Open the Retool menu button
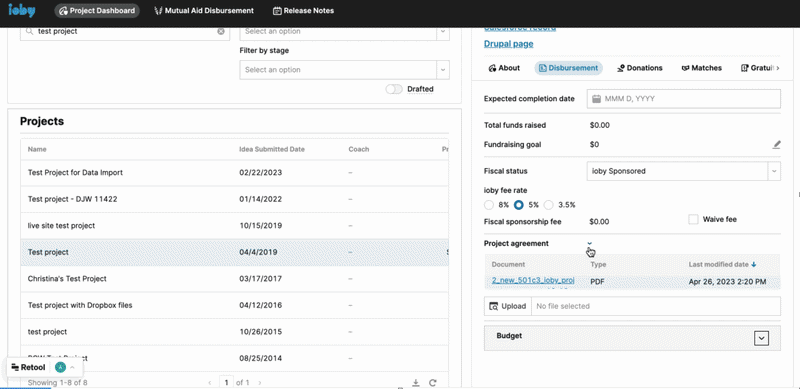This screenshot has width=800, height=389. [x=29, y=367]
